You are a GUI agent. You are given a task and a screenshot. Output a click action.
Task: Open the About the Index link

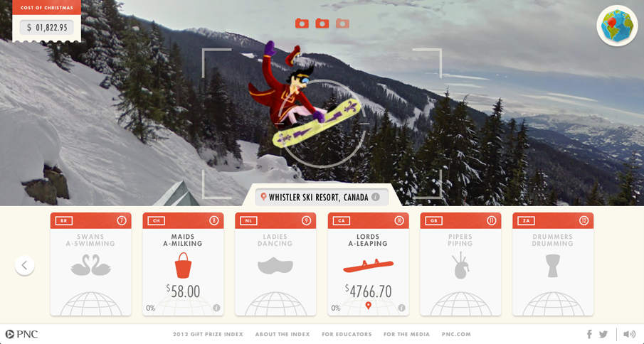point(283,334)
